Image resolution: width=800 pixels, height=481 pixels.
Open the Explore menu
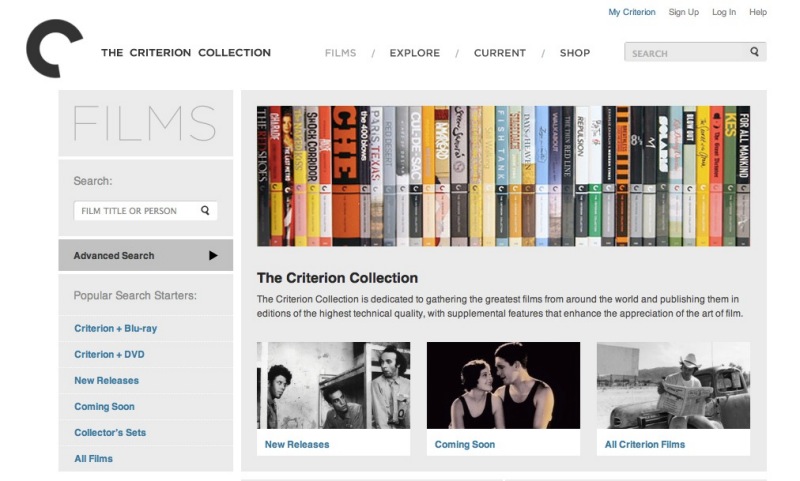tap(414, 53)
